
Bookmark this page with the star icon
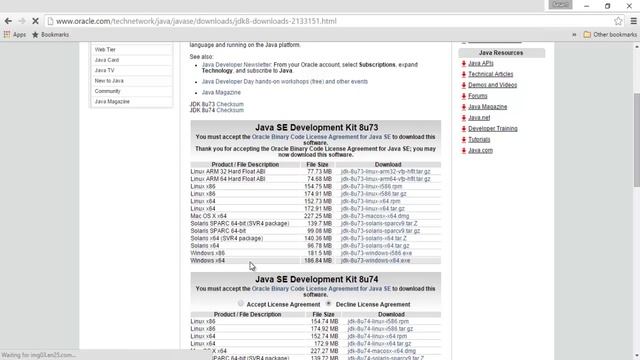618,21
